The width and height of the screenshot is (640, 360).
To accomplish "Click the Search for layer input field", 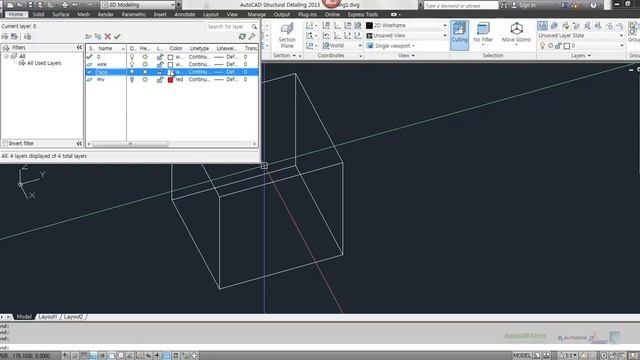I will 228,27.
